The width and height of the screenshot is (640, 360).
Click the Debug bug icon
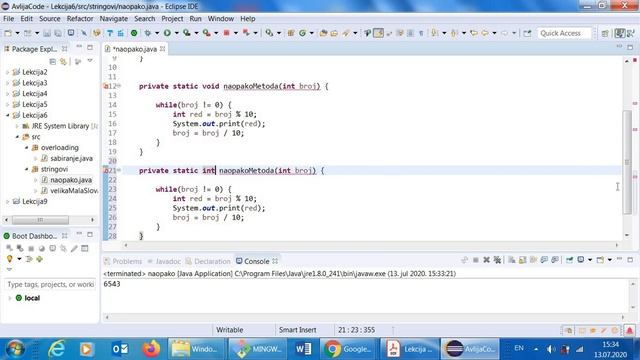(147, 33)
